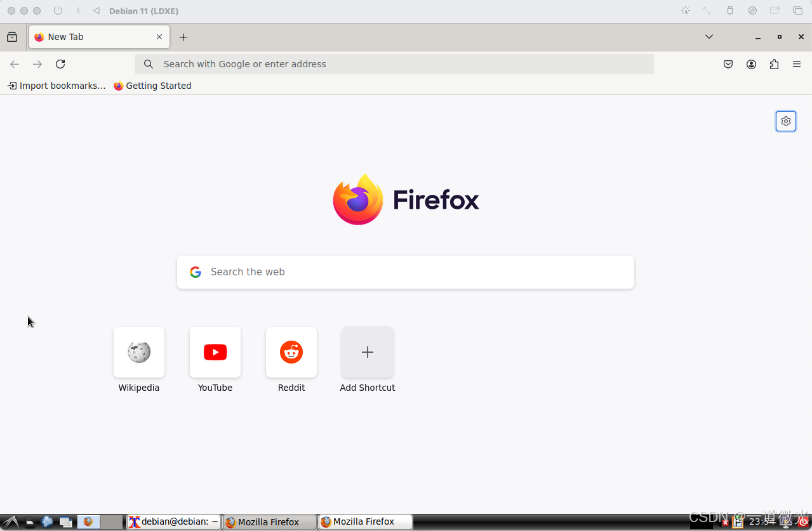Open the LXDE start menu on the taskbar
Screen dimensions: 812x531
(11, 522)
